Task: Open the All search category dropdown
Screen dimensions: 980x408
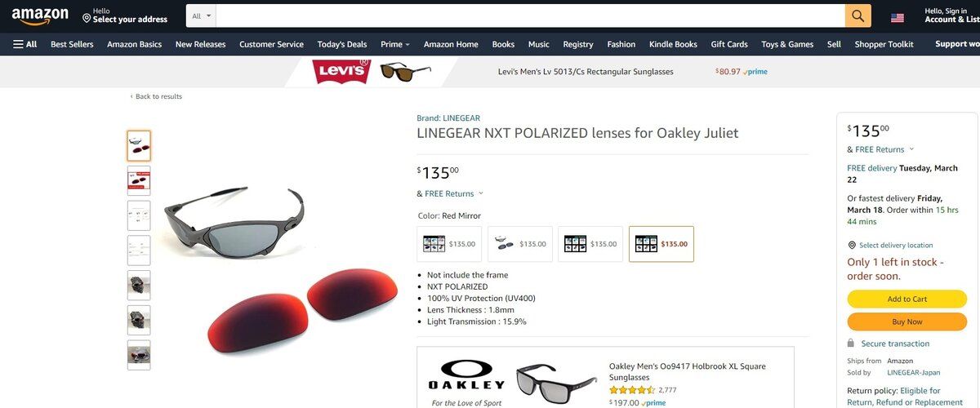Action: 202,16
